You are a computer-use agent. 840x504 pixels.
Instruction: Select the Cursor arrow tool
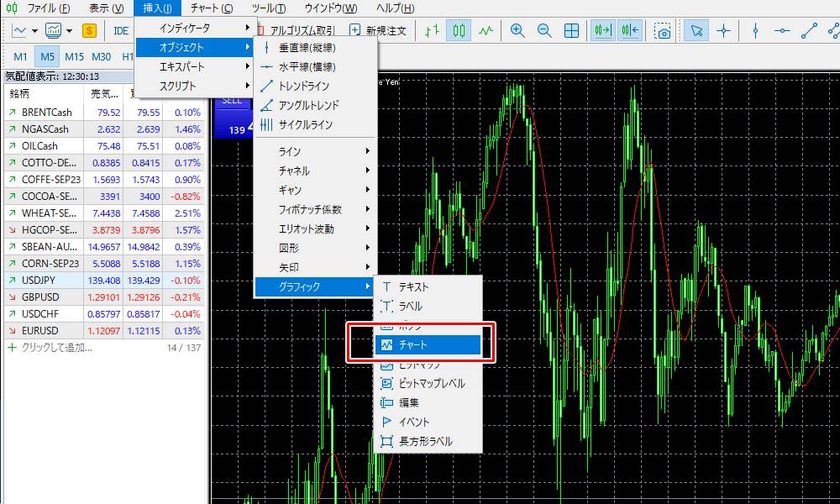click(x=696, y=30)
